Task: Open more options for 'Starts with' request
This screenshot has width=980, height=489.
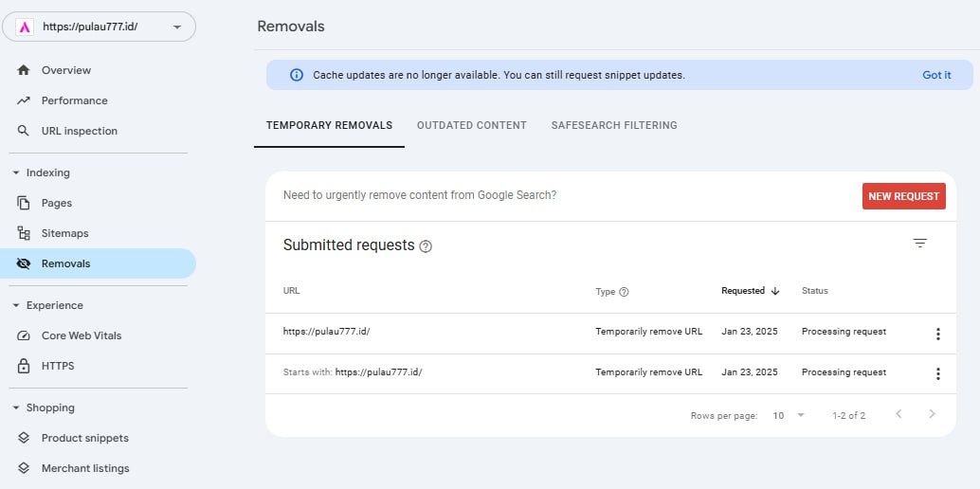Action: pyautogui.click(x=937, y=373)
